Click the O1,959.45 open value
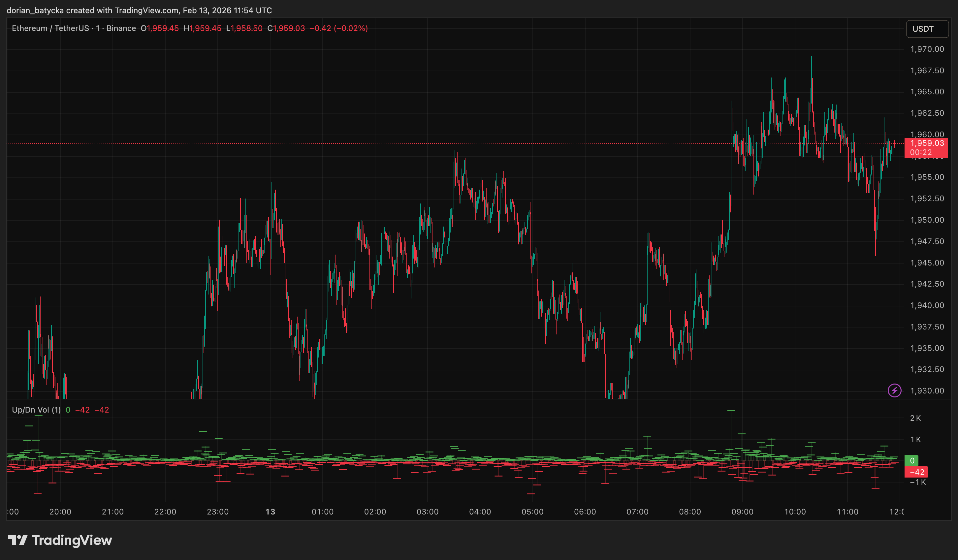The image size is (958, 560). click(x=160, y=28)
